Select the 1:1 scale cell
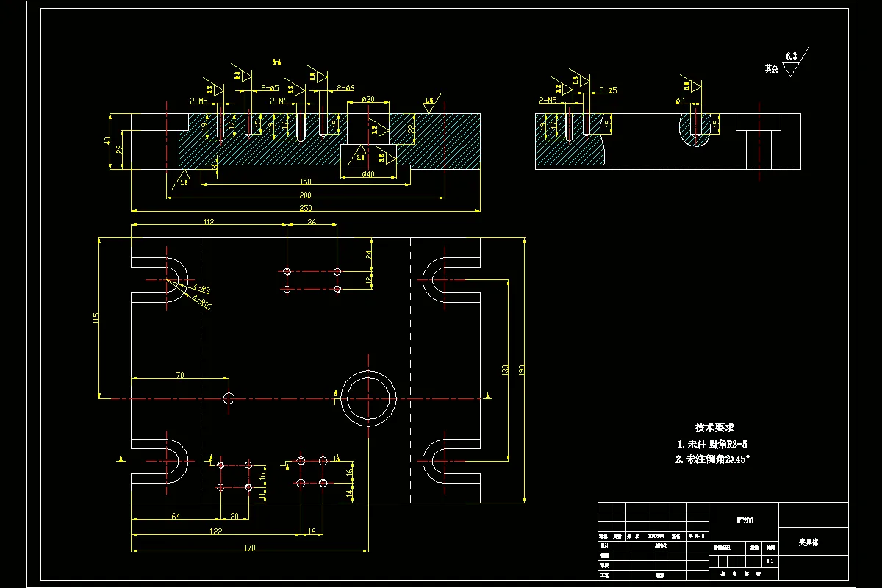882x588 pixels. [x=770, y=561]
